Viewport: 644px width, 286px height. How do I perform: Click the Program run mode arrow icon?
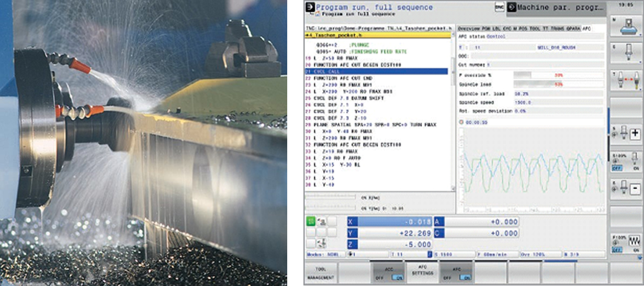click(x=310, y=7)
